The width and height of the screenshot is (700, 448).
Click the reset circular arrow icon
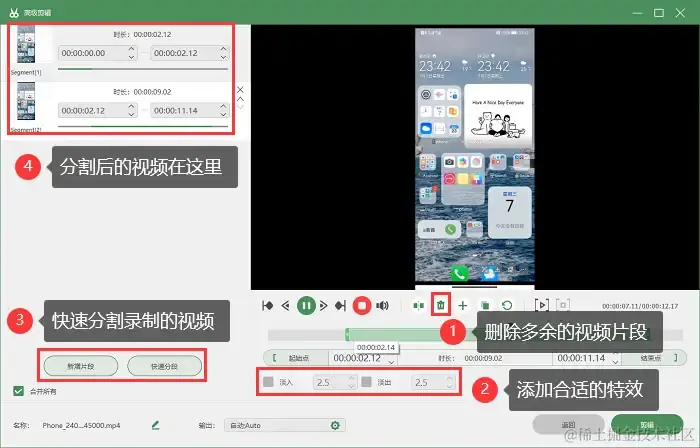(507, 306)
